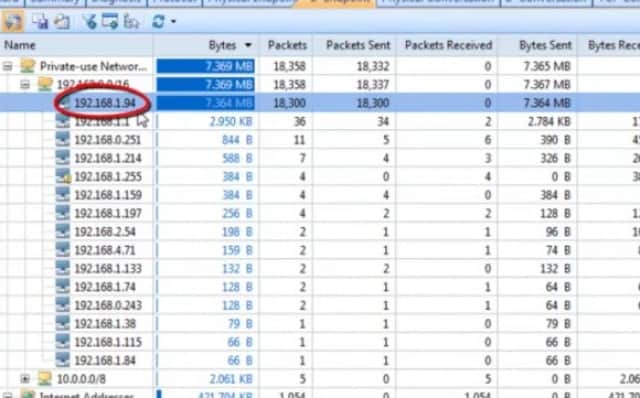640x398 pixels.
Task: Sort by the Bytes Sent column header
Action: coord(545,45)
